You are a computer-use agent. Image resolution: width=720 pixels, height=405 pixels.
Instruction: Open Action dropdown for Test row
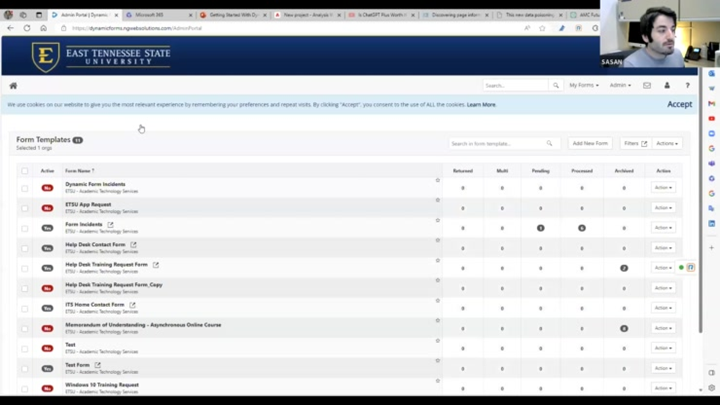[663, 348]
